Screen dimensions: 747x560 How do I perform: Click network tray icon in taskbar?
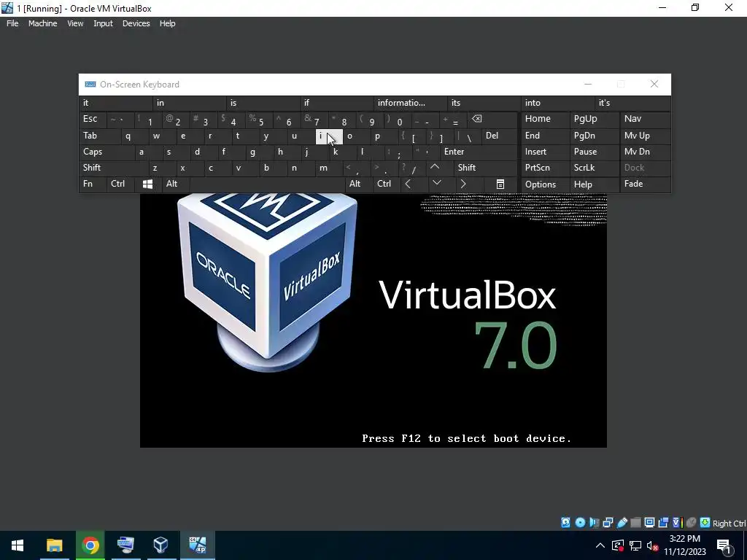[635, 545]
